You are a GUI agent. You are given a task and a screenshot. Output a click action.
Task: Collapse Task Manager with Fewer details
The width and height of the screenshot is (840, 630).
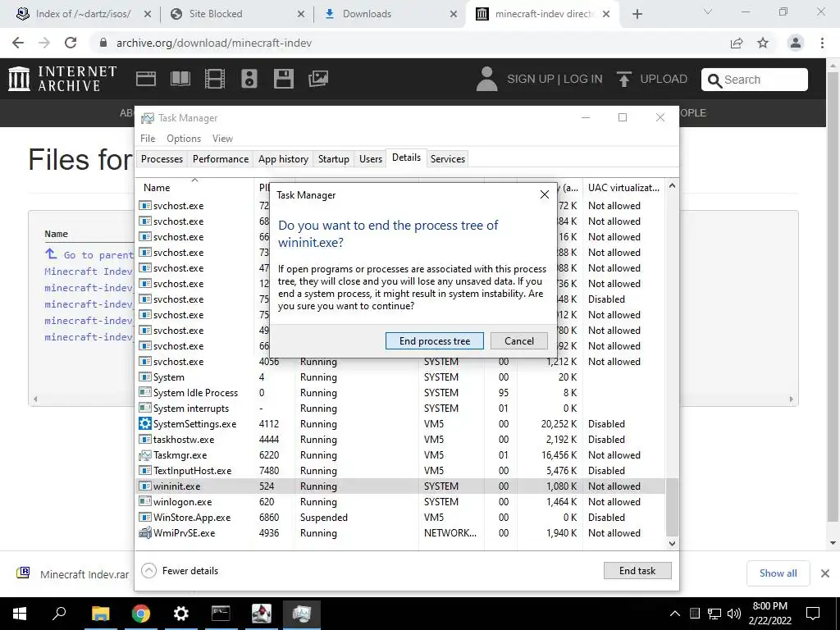(180, 571)
